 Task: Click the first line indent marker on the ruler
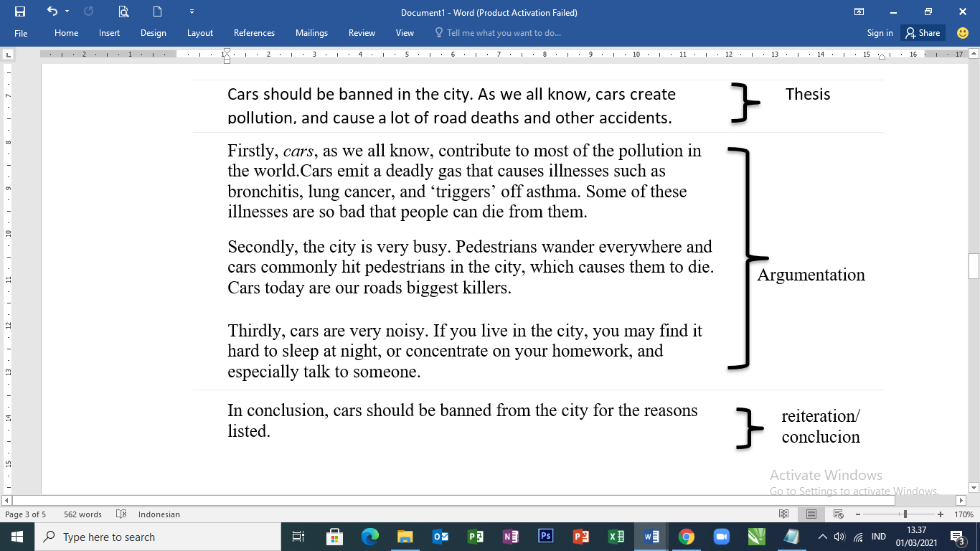click(x=227, y=51)
